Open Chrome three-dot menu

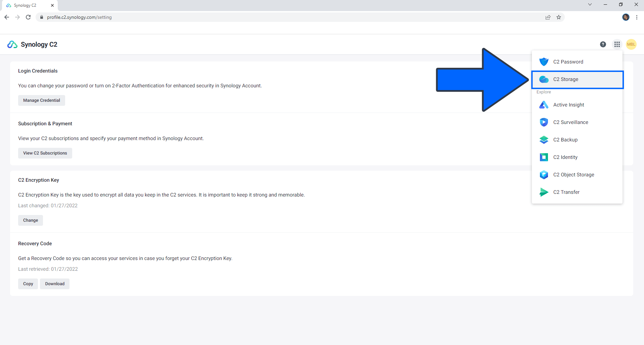tap(637, 17)
